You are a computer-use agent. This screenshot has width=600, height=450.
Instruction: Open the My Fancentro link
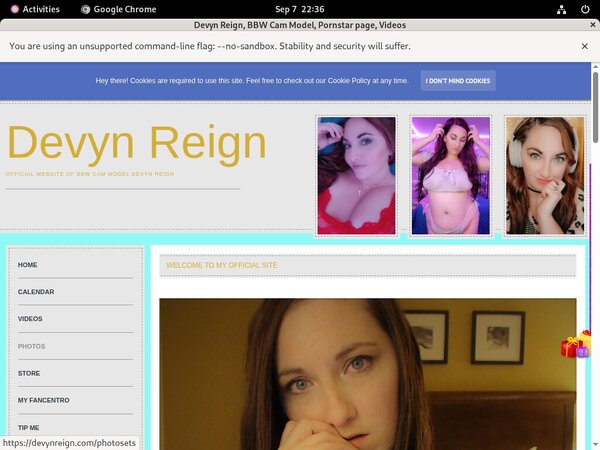point(42,400)
